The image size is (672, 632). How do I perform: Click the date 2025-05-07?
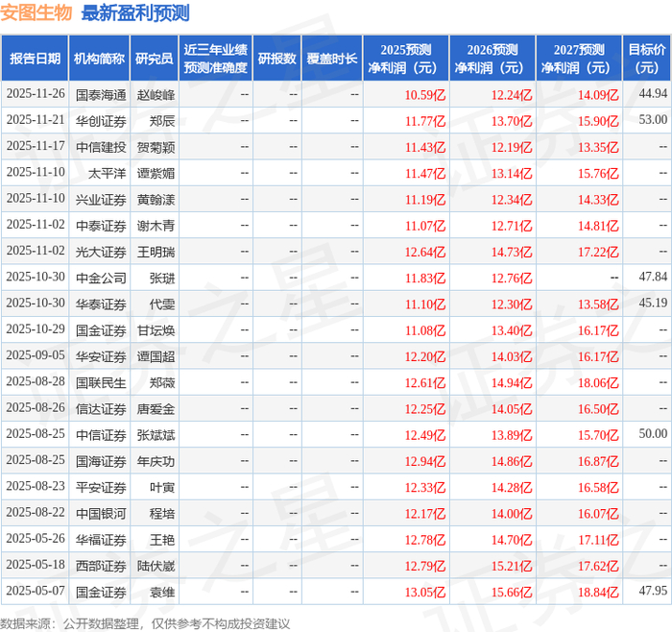pyautogui.click(x=36, y=591)
